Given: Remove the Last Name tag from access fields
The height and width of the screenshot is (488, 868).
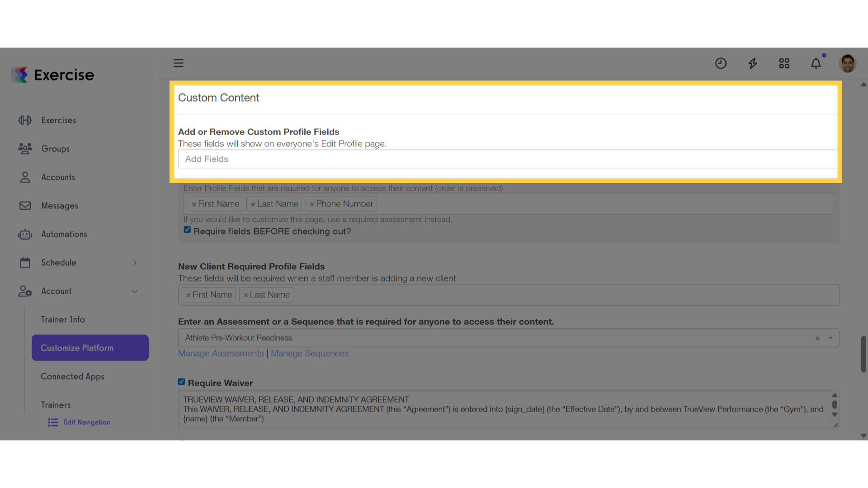Looking at the screenshot, I should click(253, 204).
